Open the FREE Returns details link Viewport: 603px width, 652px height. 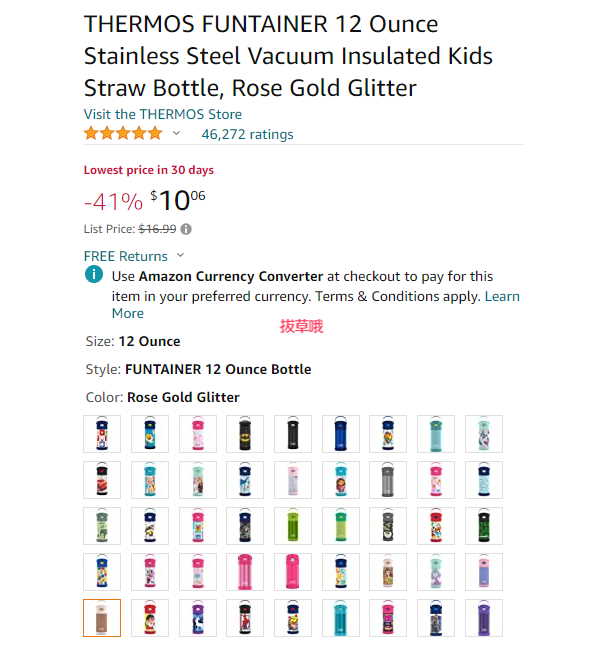point(126,256)
